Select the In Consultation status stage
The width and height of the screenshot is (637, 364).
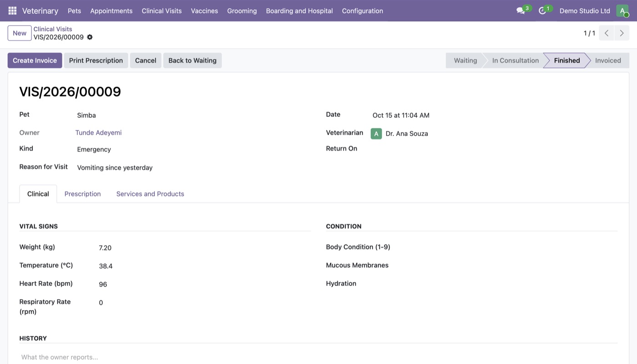click(x=515, y=61)
